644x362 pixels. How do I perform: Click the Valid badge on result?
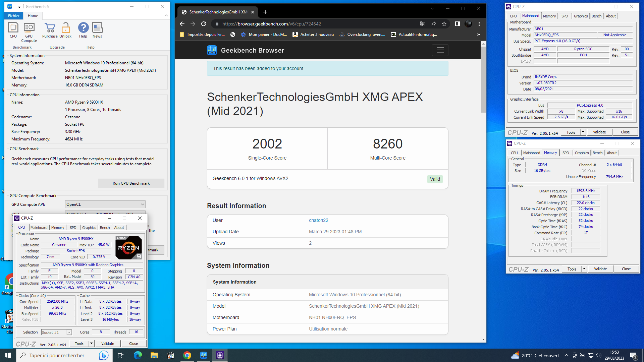[x=435, y=179]
